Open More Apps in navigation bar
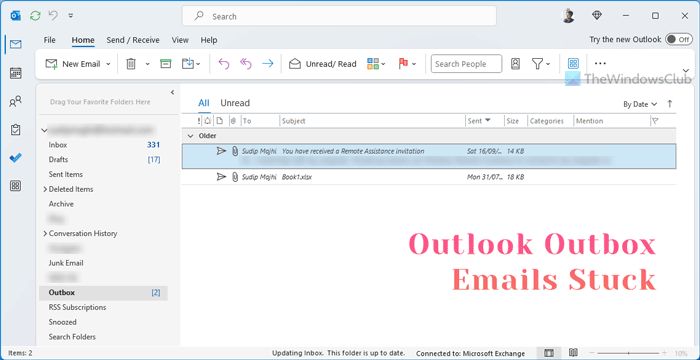 tap(16, 186)
